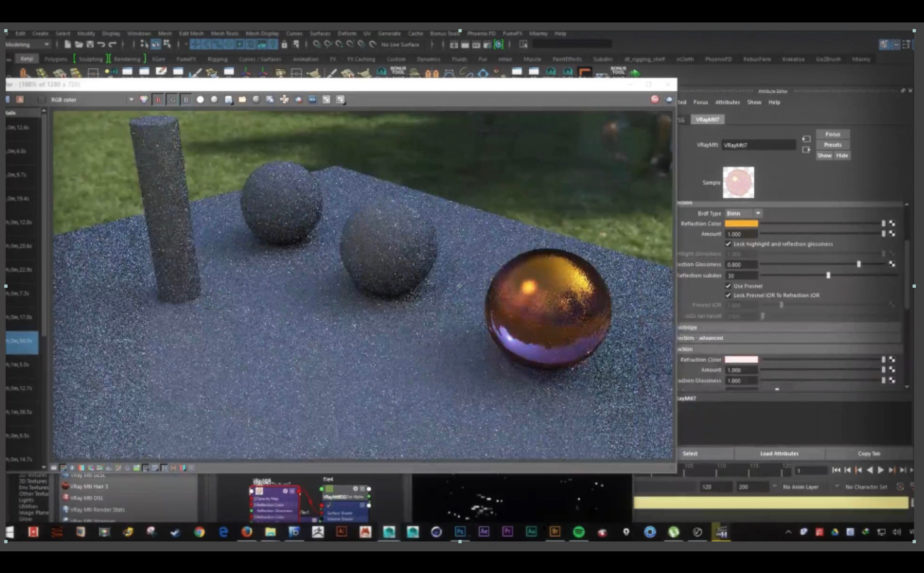Image resolution: width=924 pixels, height=573 pixels.
Task: Toggle green channel in frame buffer
Action: (x=173, y=100)
